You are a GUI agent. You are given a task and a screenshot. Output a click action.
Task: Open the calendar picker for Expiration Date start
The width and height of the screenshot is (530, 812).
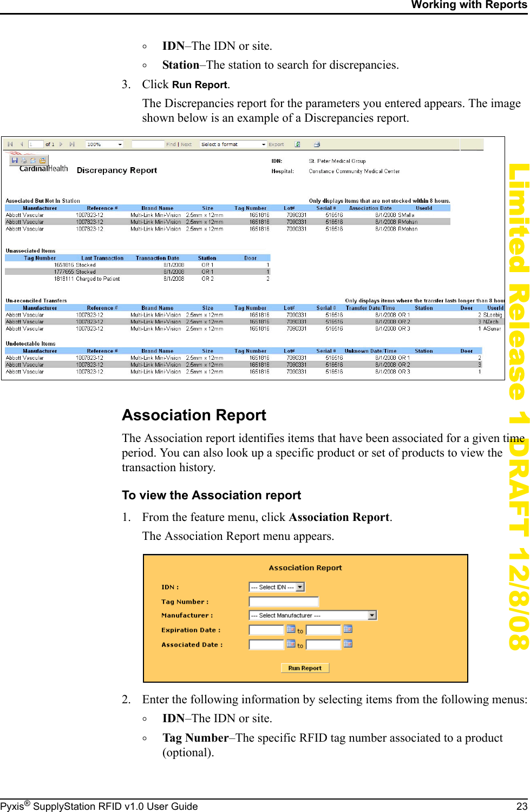[x=292, y=629]
